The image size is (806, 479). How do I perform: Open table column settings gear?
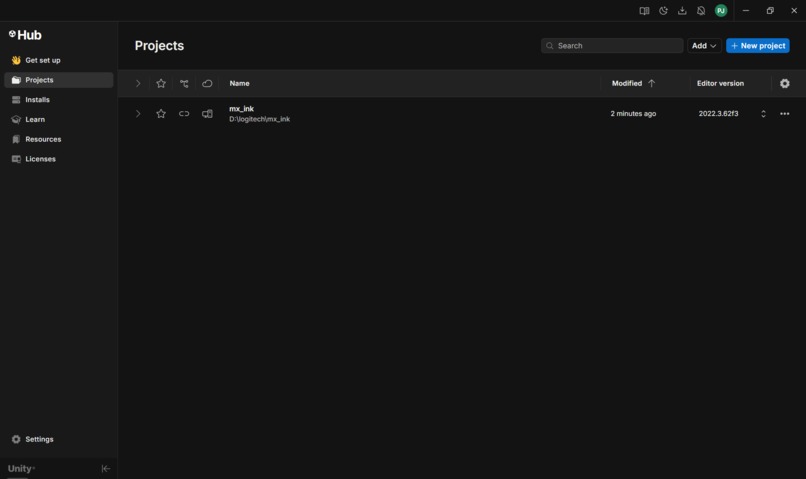pyautogui.click(x=784, y=83)
